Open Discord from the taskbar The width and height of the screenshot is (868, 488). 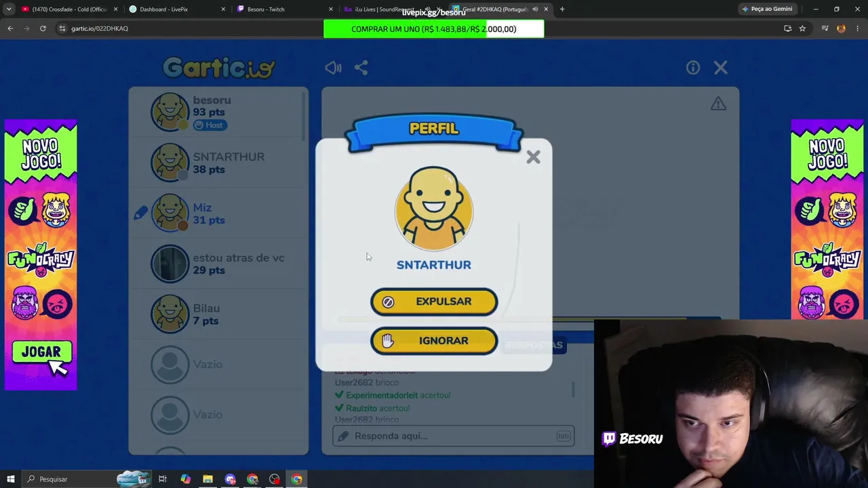click(230, 479)
